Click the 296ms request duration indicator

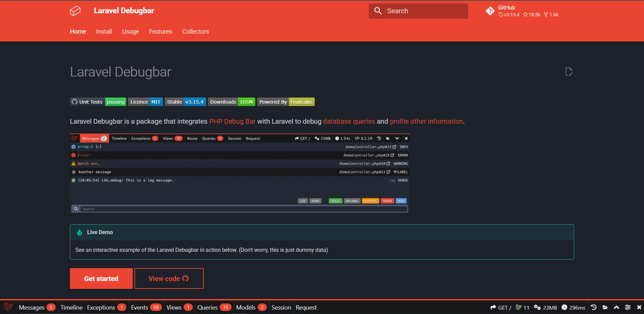pyautogui.click(x=573, y=307)
